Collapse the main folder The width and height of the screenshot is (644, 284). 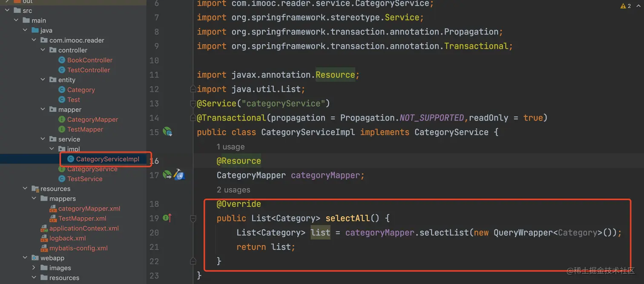(x=16, y=20)
